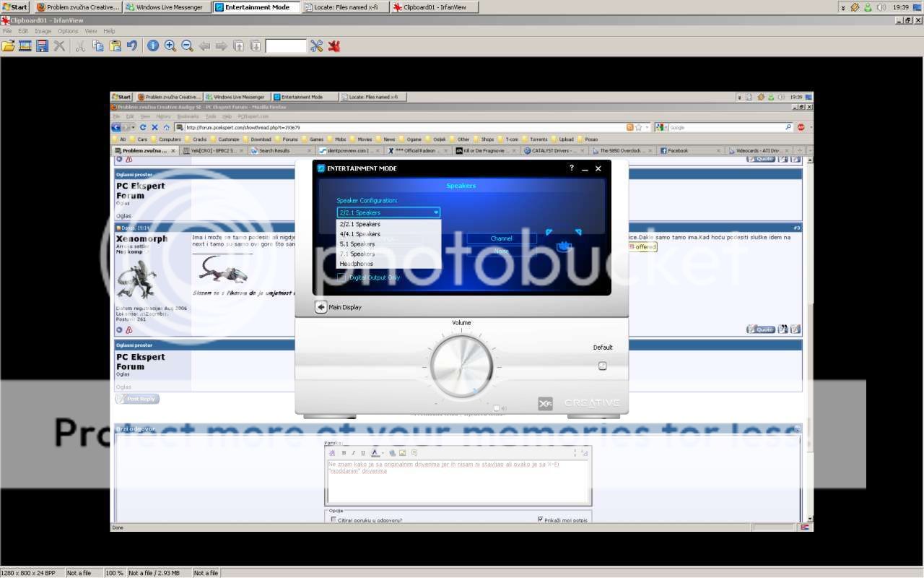Expand hidden tray icons with the chevron near the clock
This screenshot has width=924, height=578.
[844, 7]
